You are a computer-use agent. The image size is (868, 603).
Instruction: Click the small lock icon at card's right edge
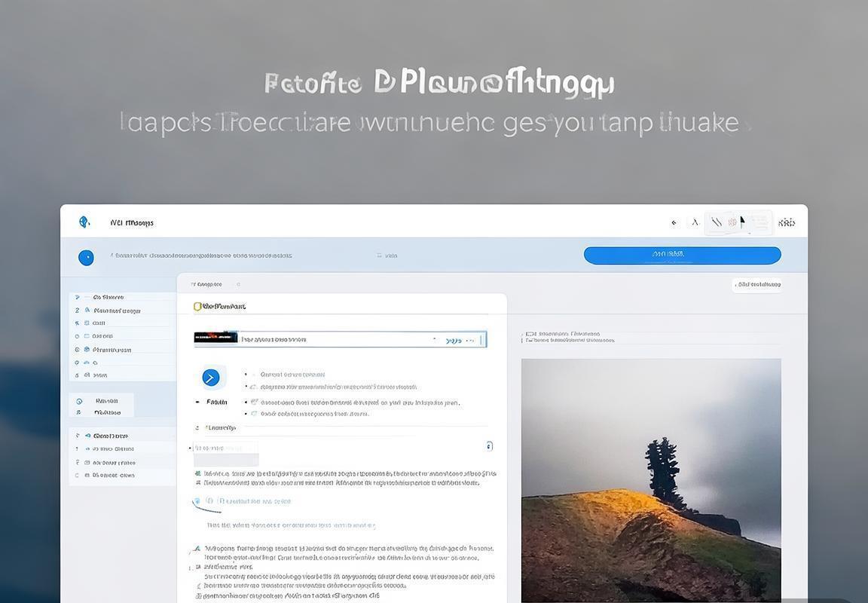(489, 445)
